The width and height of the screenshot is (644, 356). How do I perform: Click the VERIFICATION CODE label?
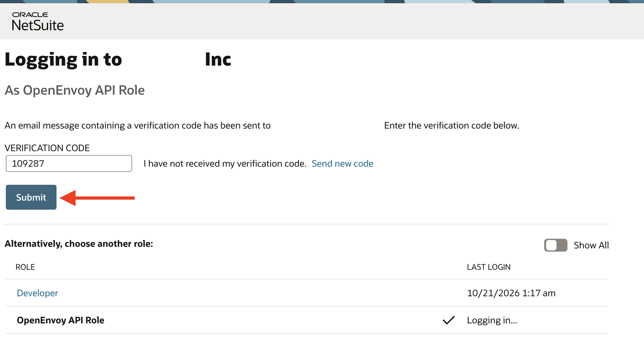47,148
